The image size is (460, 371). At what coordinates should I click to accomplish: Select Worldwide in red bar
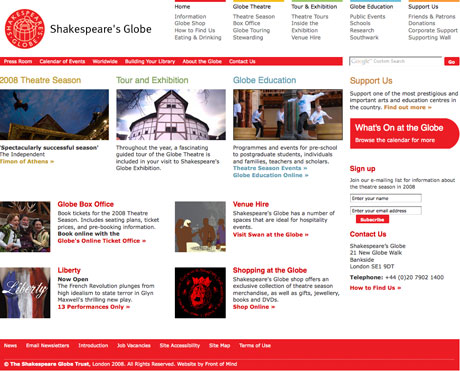105,61
